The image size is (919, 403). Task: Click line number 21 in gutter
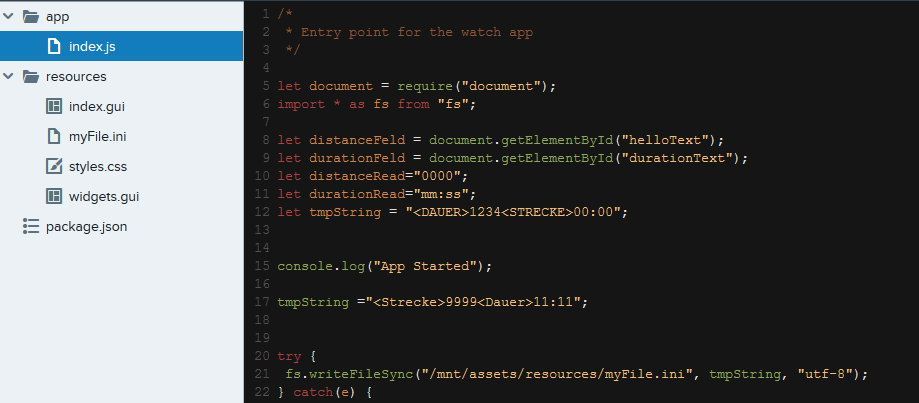tap(262, 374)
